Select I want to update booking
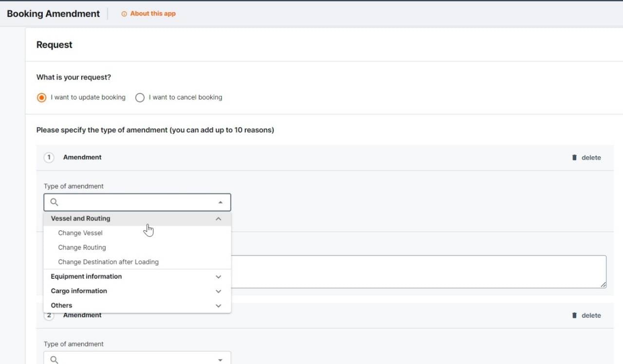 click(42, 97)
